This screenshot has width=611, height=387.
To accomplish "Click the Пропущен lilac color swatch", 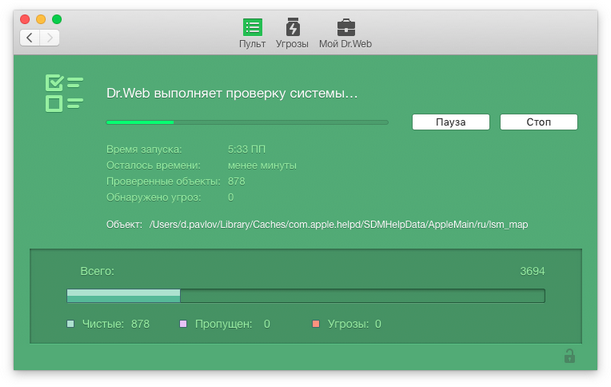I will click(183, 324).
